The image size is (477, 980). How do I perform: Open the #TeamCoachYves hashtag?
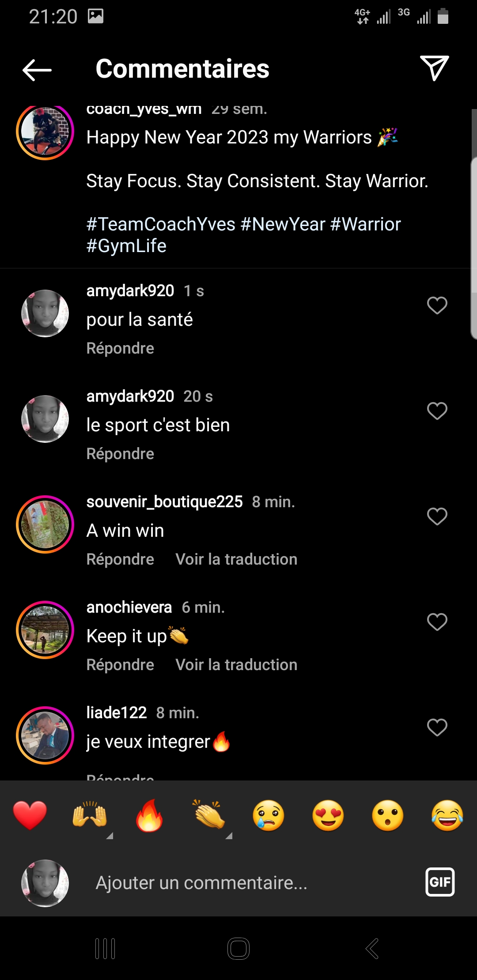pyautogui.click(x=161, y=224)
